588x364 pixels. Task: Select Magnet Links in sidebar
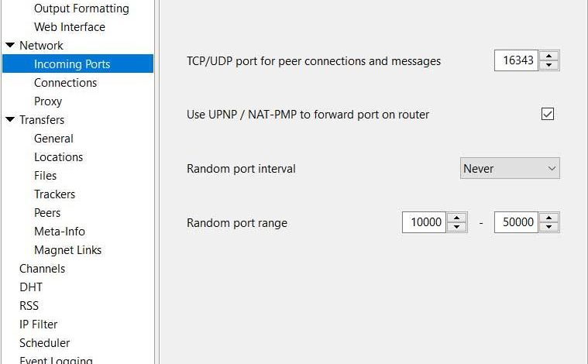point(68,250)
